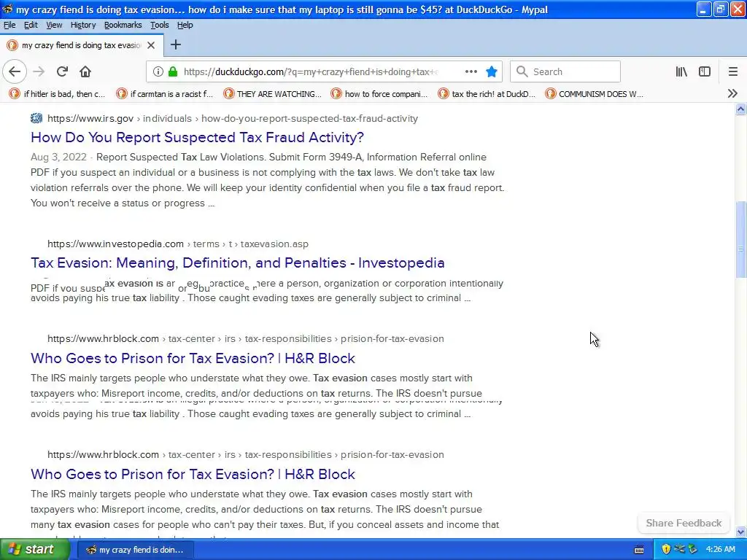The image size is (747, 560).
Task: Open the Bookmarks menu
Action: [x=123, y=25]
